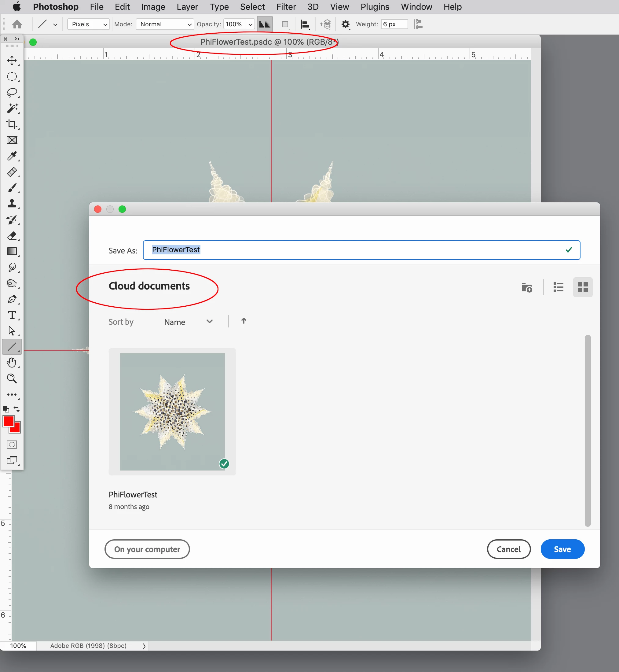The height and width of the screenshot is (672, 619).
Task: Open the Layer menu
Action: [x=187, y=7]
